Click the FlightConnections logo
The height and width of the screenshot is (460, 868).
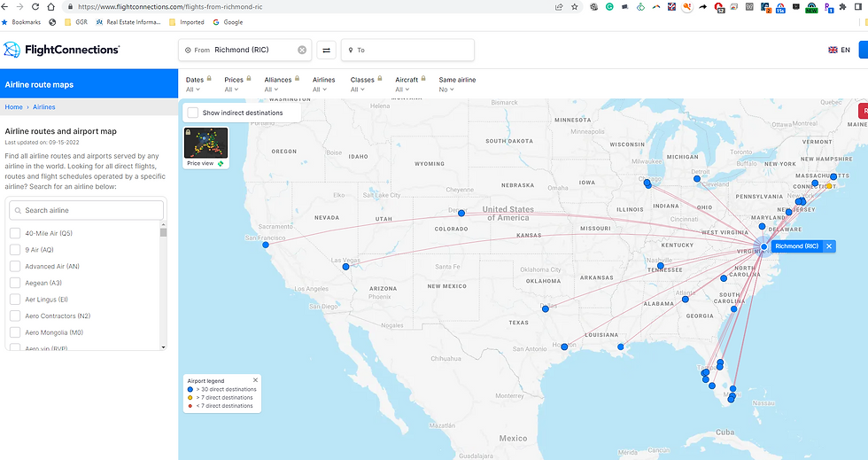pyautogui.click(x=61, y=50)
